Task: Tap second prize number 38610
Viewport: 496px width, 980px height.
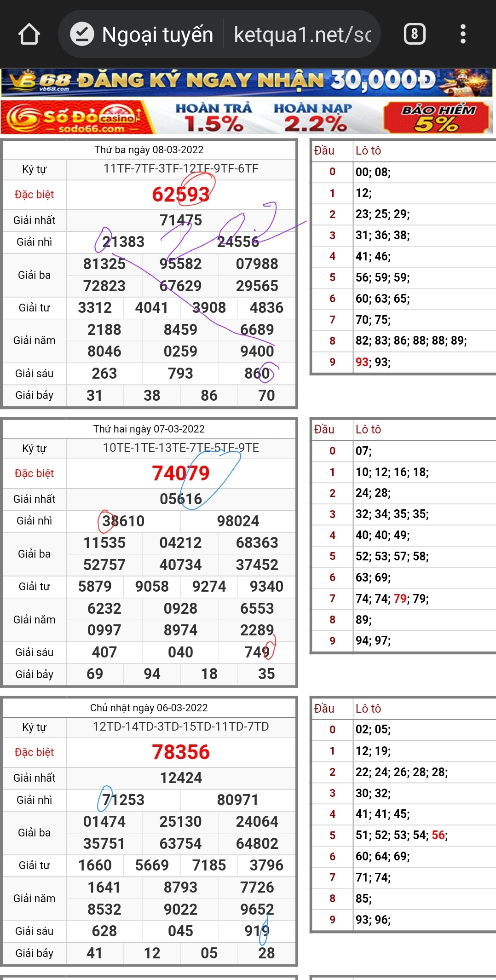Action: [x=123, y=521]
